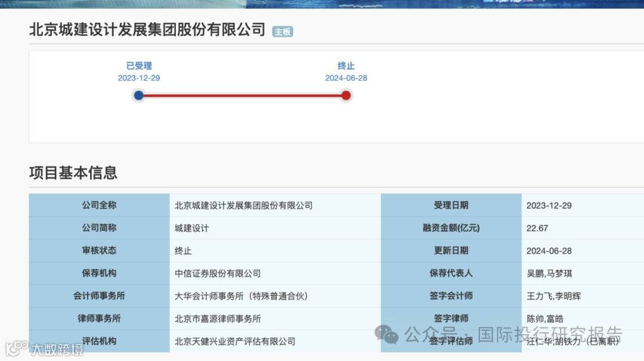Click 王力飞,李明辉 accountants cell
644x361 pixels.
tap(583, 295)
